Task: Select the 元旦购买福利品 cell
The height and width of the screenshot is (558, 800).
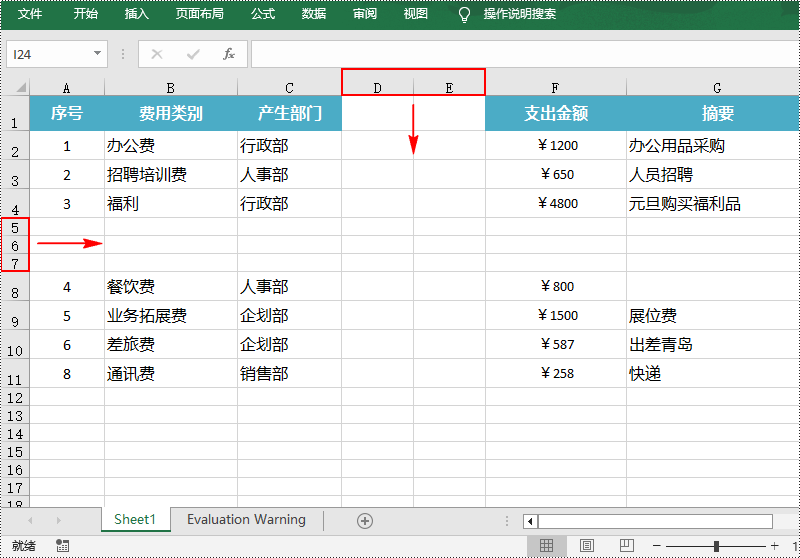Action: pyautogui.click(x=713, y=204)
